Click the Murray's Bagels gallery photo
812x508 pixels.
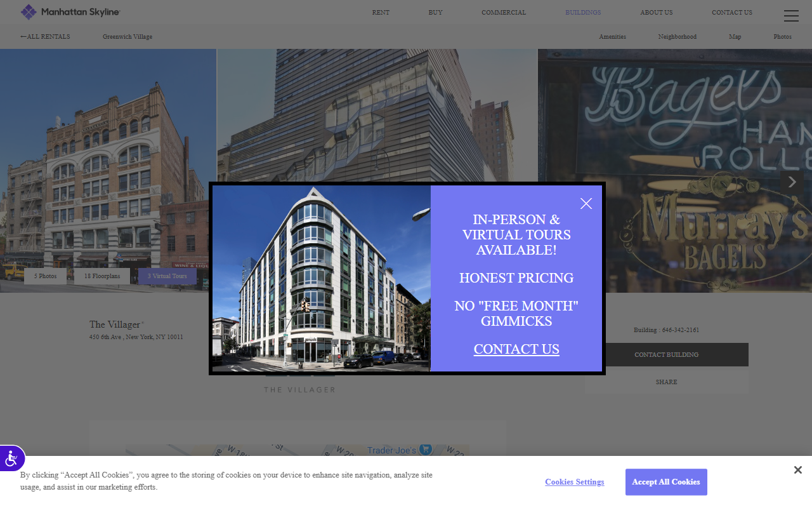675,171
